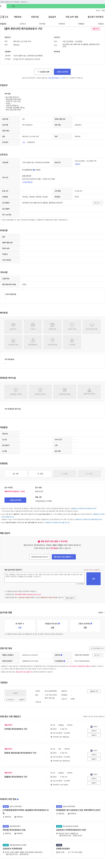The image size is (105, 868).
Task: Switch to the 우대사항 tab
Action: coord(42,24)
